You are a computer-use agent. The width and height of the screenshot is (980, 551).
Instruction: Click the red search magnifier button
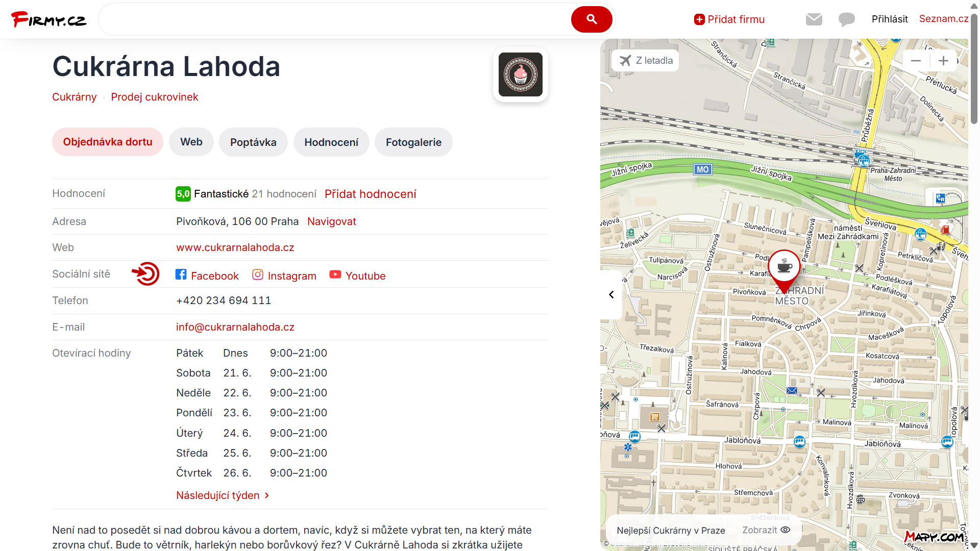tap(591, 19)
